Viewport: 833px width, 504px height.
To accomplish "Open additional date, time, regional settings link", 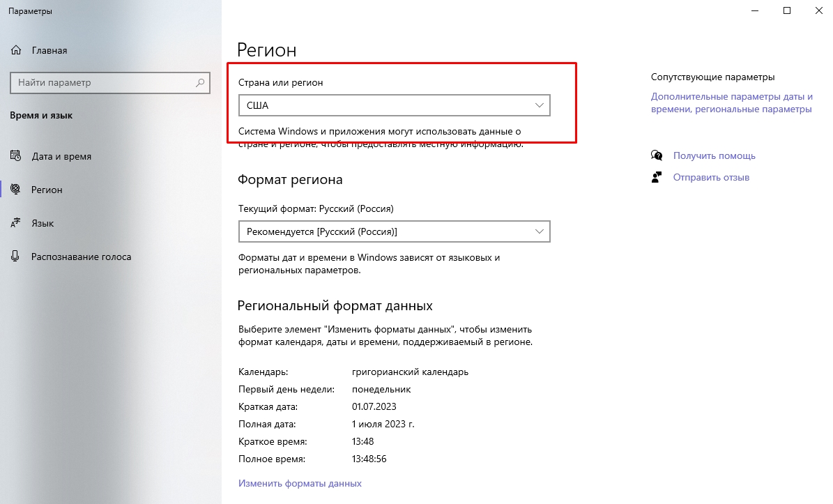I will tap(731, 103).
